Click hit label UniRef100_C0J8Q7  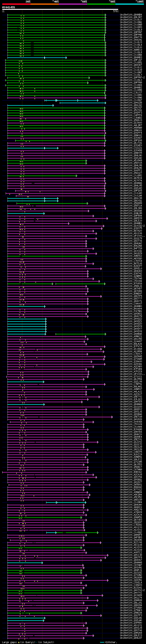pyautogui.click(x=131, y=100)
